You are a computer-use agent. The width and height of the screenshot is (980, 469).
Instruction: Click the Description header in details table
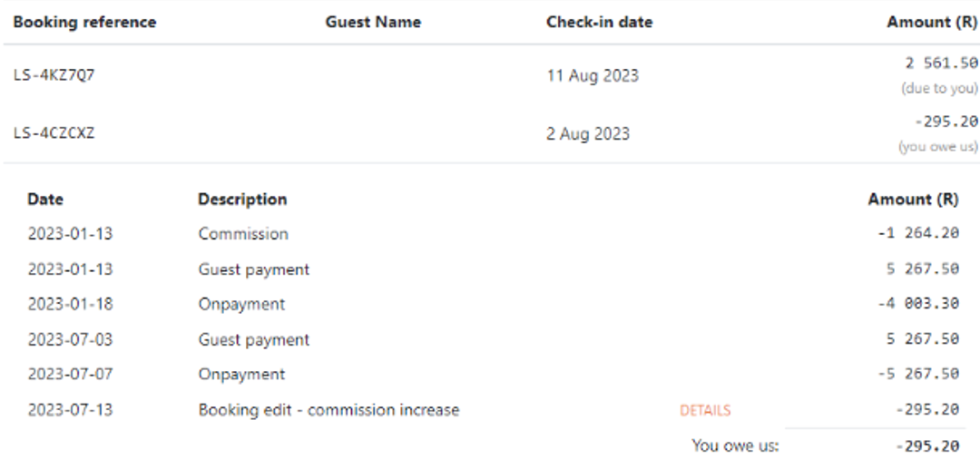point(242,200)
